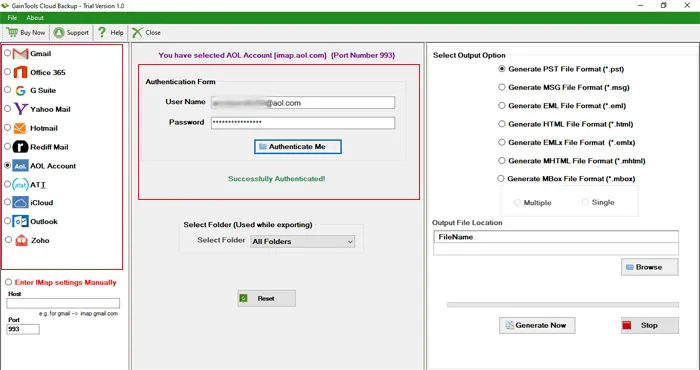Viewport: 700px width, 370px height.
Task: Choose Generate EMLx File Format option
Action: [502, 142]
